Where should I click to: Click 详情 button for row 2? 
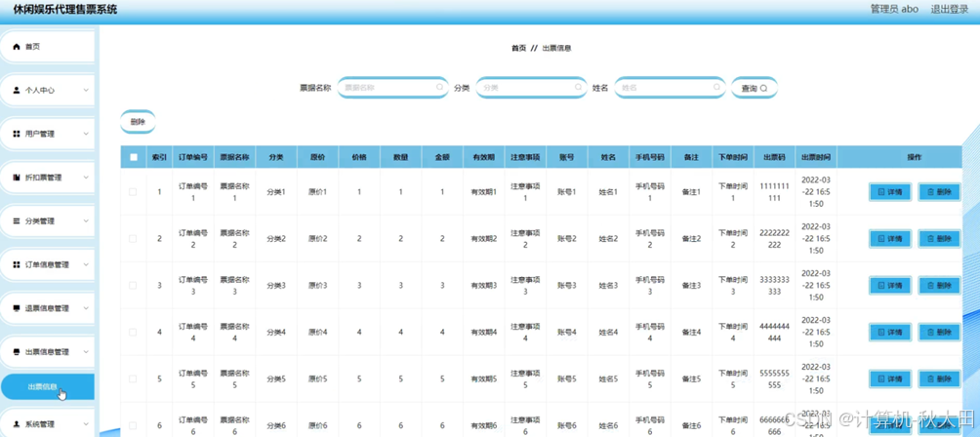(x=890, y=239)
